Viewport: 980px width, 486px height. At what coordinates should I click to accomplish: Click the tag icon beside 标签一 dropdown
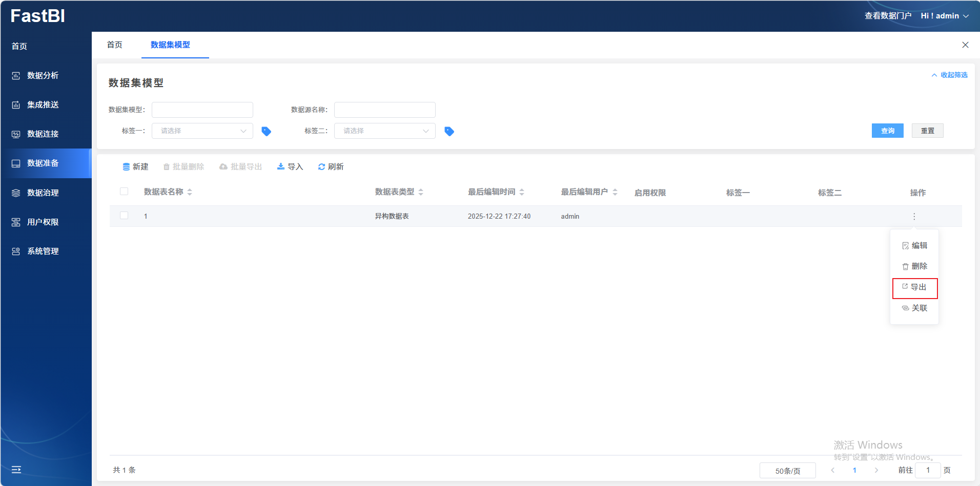click(x=266, y=131)
